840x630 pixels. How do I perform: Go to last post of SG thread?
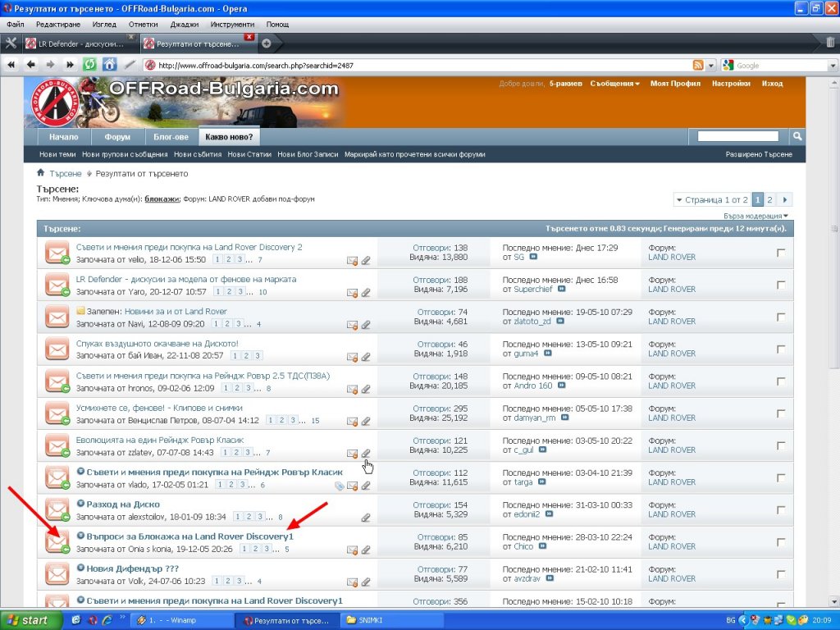(533, 257)
